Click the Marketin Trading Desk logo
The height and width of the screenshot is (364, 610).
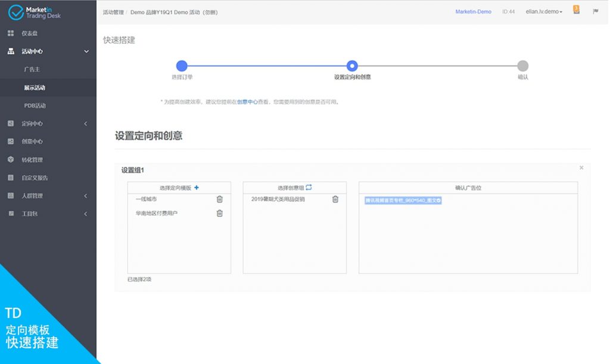36,12
